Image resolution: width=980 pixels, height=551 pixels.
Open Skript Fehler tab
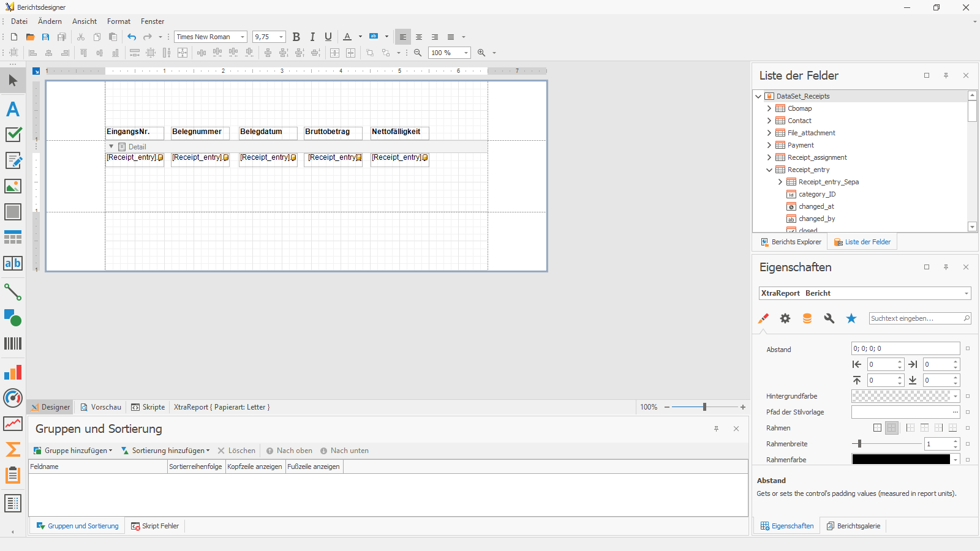coord(155,526)
